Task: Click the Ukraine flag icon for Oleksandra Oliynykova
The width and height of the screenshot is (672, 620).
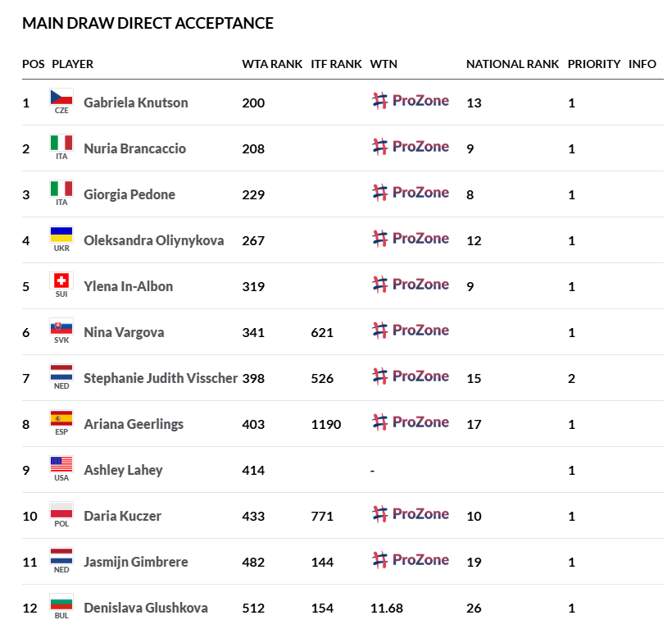Action: click(61, 235)
